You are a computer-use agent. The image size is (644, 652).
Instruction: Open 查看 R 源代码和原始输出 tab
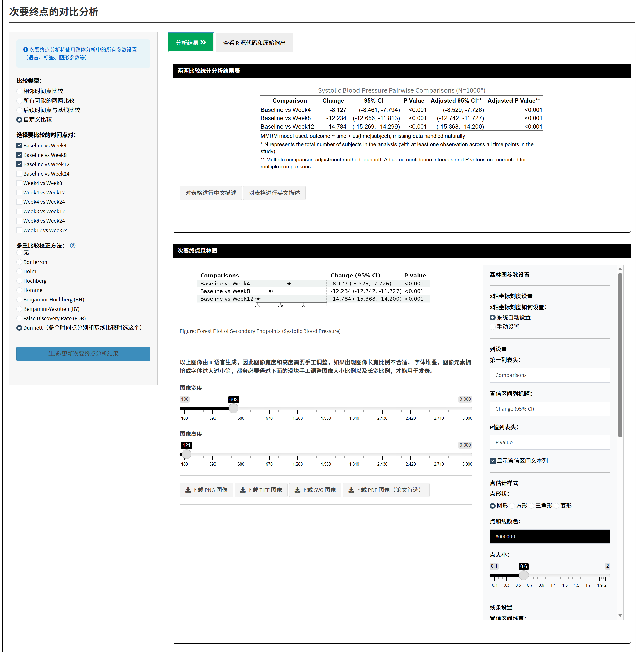tap(254, 43)
